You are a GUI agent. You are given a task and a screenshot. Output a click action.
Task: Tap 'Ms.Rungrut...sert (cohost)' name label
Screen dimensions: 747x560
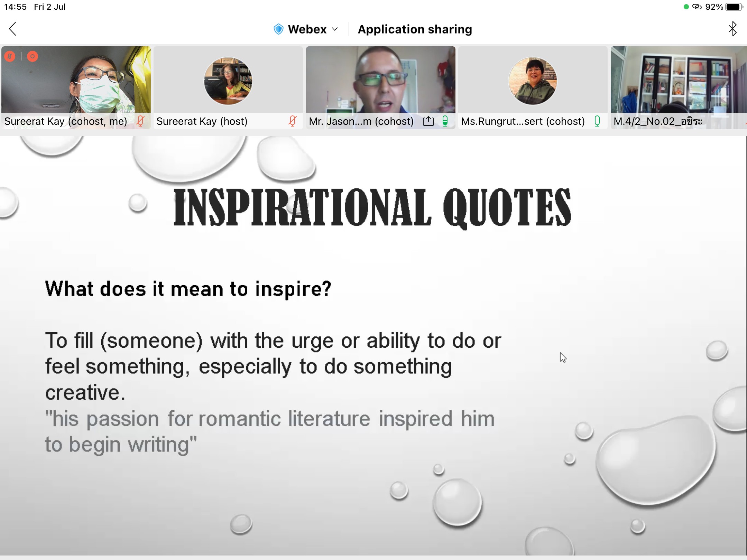coord(523,121)
